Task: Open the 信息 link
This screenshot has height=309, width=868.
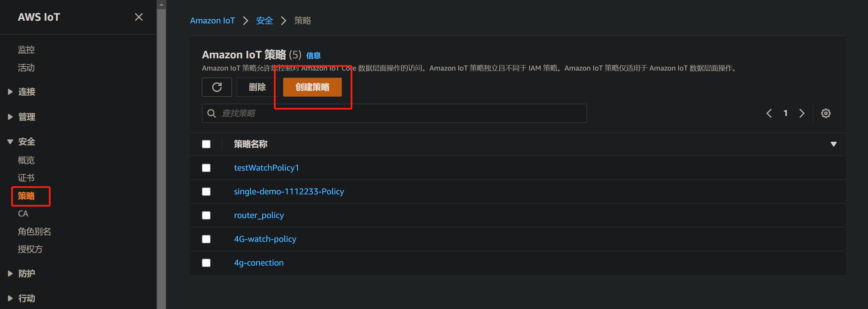Action: click(313, 55)
